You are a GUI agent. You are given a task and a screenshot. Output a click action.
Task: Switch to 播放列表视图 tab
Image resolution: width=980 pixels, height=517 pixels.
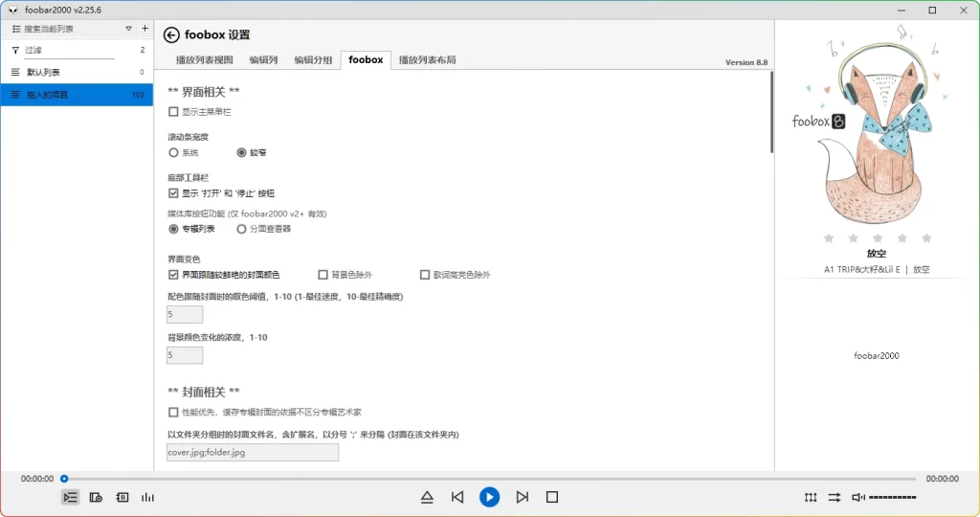point(205,60)
